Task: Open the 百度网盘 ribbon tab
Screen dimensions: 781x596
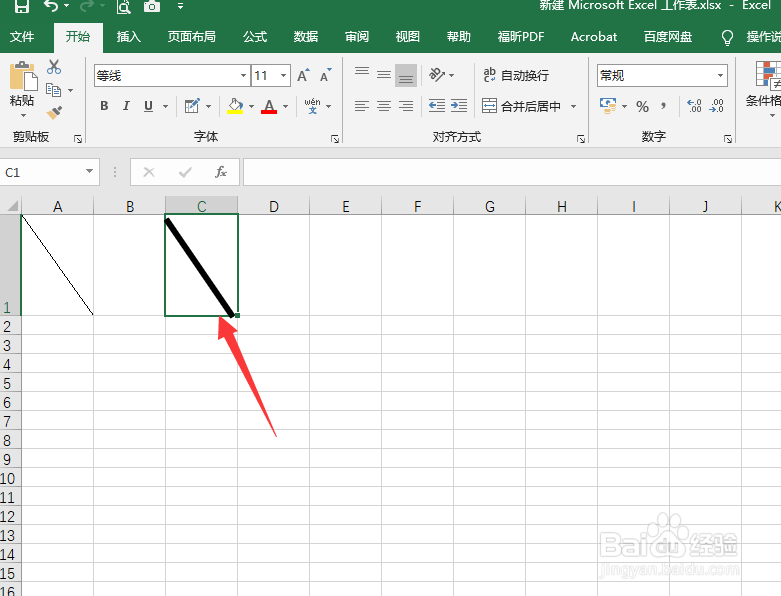Action: point(668,37)
